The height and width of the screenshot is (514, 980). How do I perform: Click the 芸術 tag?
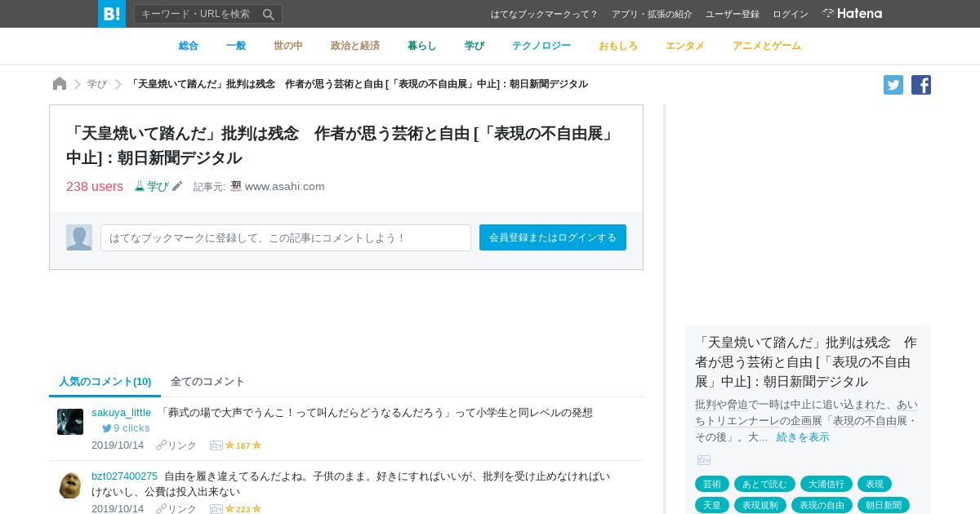(x=712, y=484)
